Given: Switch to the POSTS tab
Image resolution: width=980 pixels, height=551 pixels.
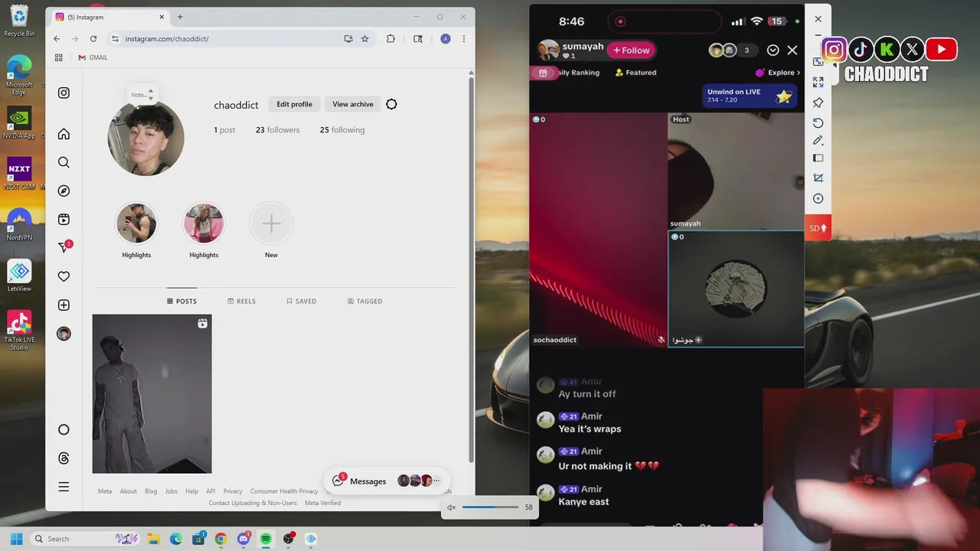Looking at the screenshot, I should click(x=181, y=302).
